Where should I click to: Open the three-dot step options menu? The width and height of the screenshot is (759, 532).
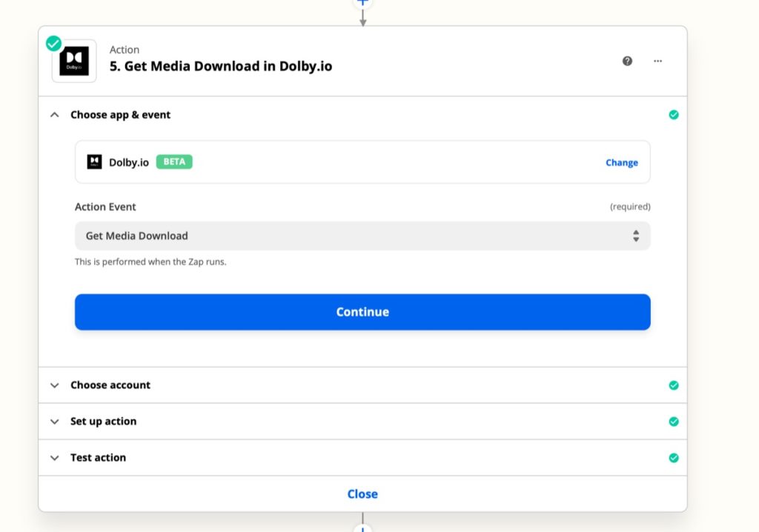(658, 61)
